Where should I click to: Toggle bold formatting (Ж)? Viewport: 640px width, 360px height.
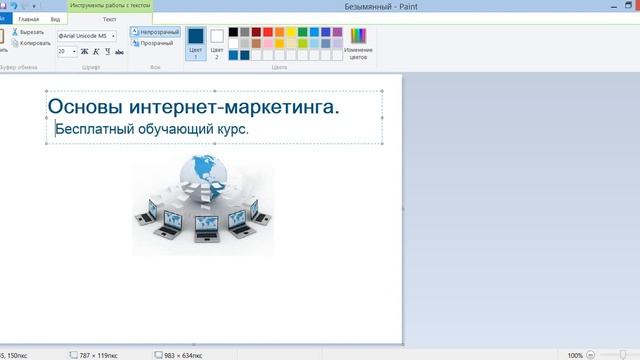84,51
